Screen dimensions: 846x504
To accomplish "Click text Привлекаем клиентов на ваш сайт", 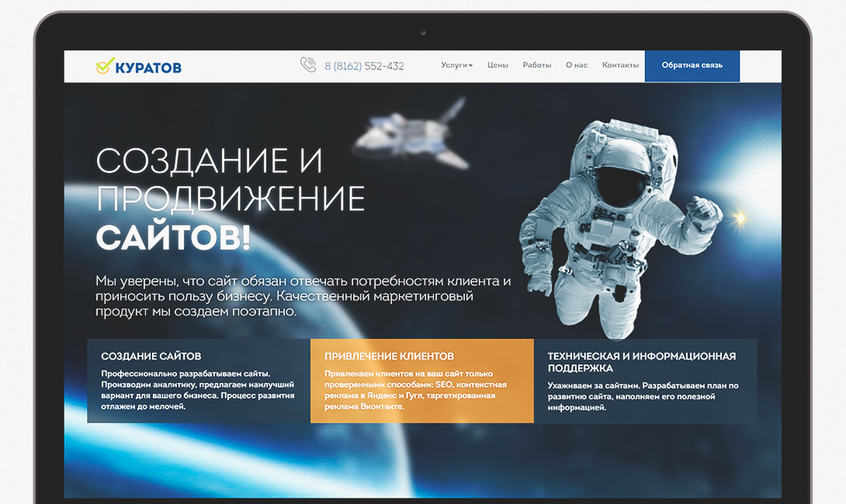I will pos(408,374).
